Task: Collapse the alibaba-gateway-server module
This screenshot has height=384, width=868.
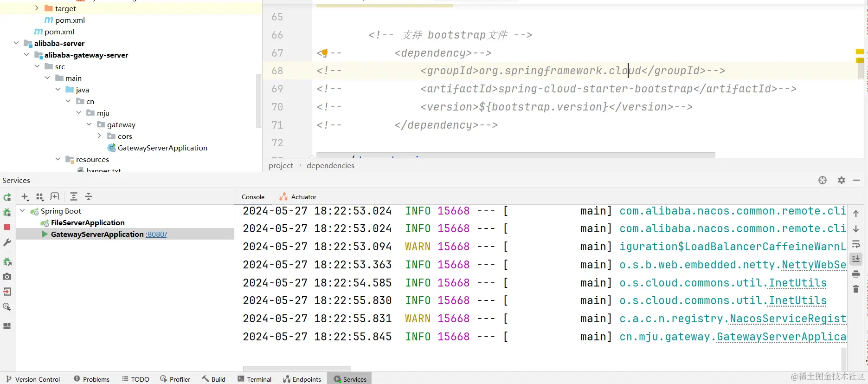Action: (26, 54)
